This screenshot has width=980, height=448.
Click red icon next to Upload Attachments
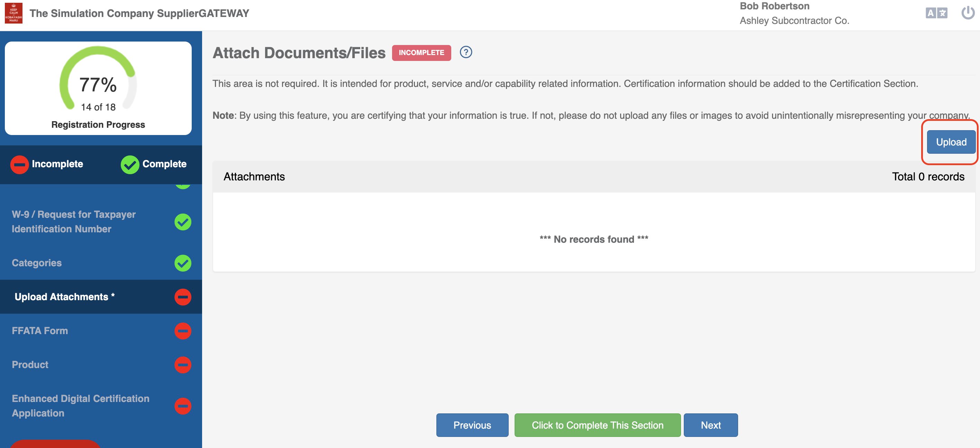pyautogui.click(x=183, y=297)
